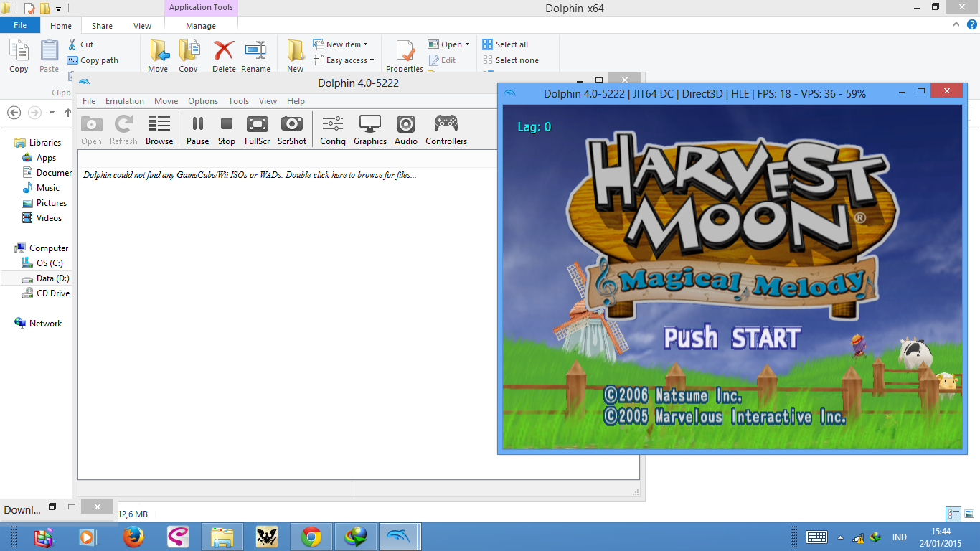The width and height of the screenshot is (980, 551).
Task: Stop emulation with the Stop icon
Action: pos(227,130)
